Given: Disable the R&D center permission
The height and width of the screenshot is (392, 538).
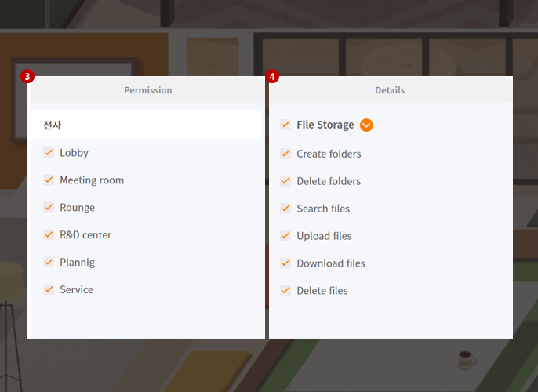Looking at the screenshot, I should tap(49, 235).
